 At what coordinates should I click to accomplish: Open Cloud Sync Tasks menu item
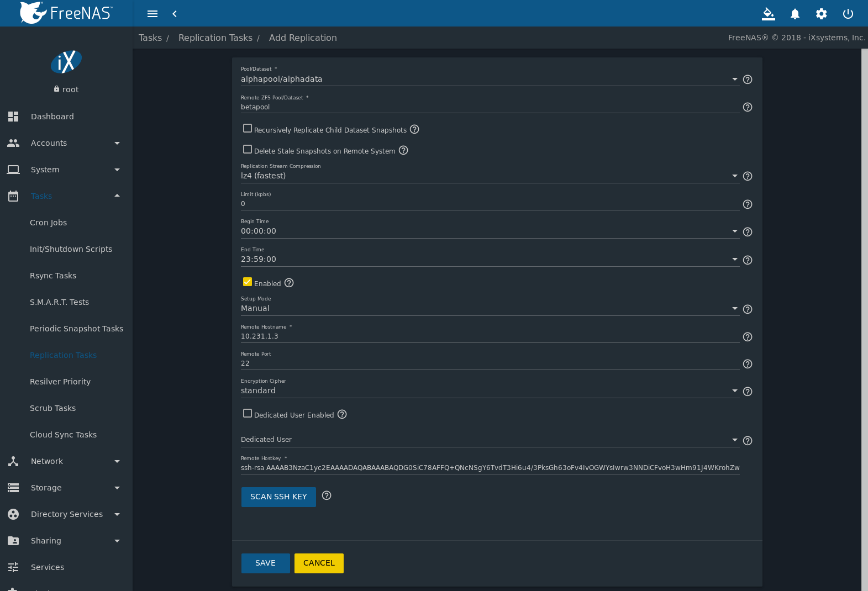tap(66, 435)
